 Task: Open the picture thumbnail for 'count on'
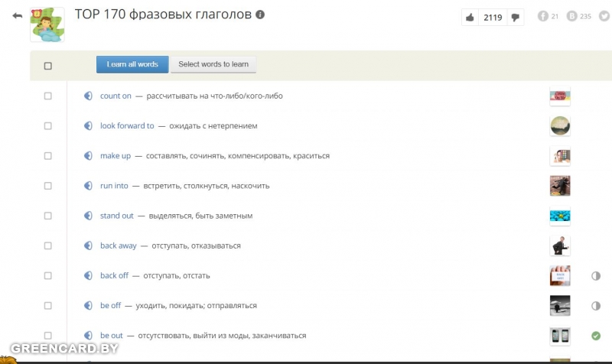coord(560,96)
